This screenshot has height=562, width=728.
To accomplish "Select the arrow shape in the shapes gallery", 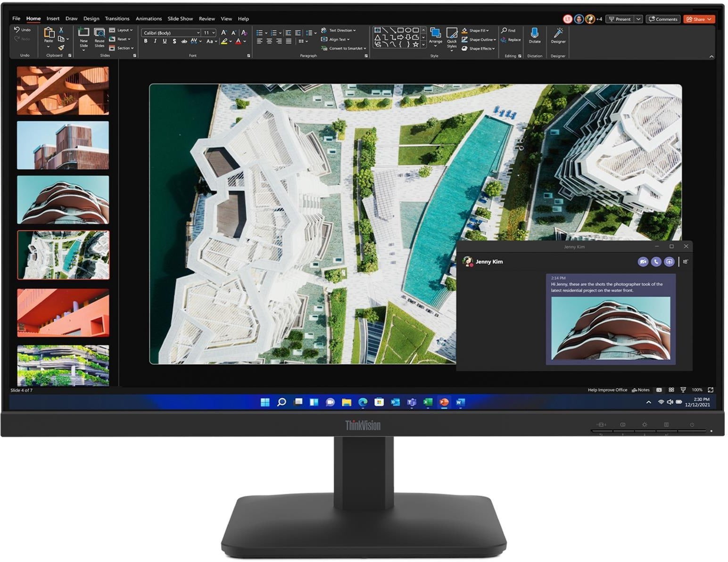I will [401, 37].
